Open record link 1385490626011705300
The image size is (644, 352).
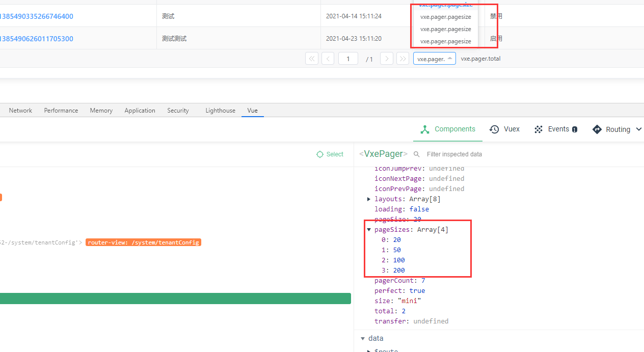37,38
